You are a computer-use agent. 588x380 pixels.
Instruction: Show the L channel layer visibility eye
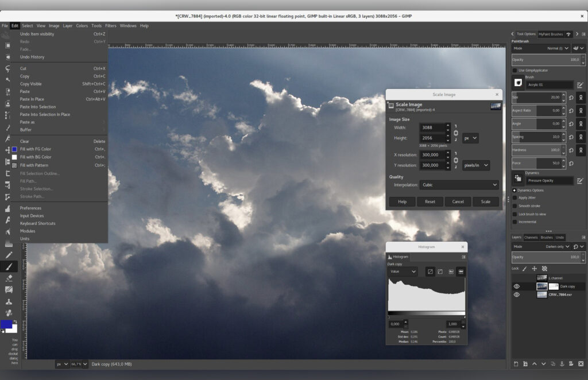pyautogui.click(x=516, y=278)
